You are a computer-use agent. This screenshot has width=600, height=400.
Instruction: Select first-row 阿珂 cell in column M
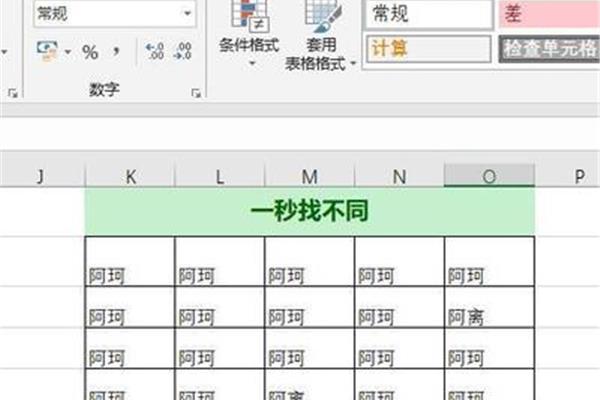tap(310, 262)
